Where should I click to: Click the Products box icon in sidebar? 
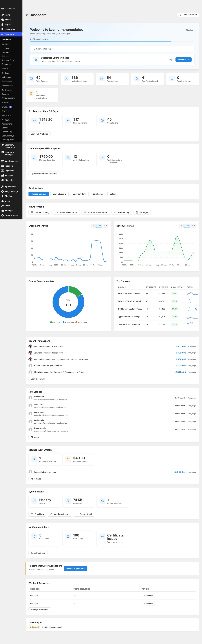[3, 166]
